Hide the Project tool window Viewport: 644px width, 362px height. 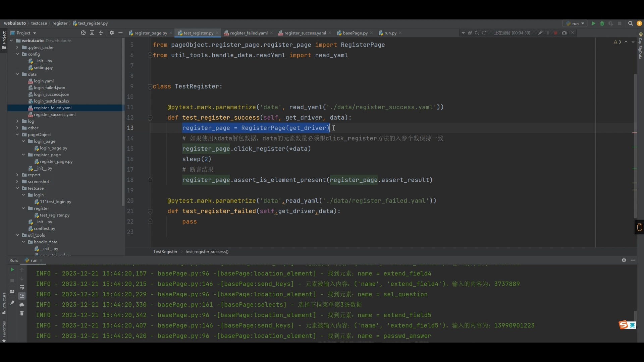(120, 33)
